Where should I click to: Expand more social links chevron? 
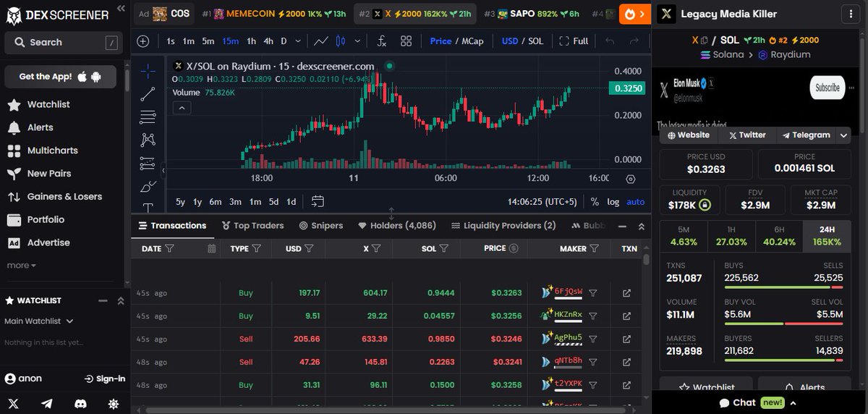pos(843,135)
